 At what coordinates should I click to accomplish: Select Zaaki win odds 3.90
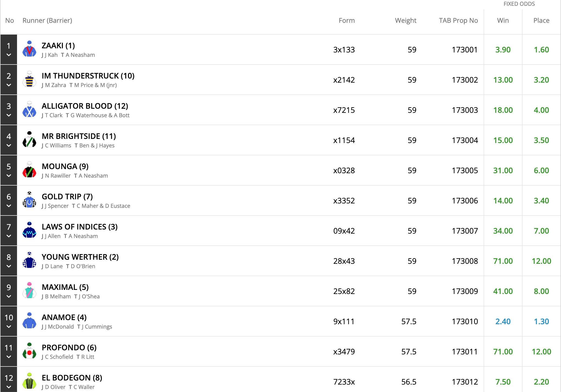[503, 50]
